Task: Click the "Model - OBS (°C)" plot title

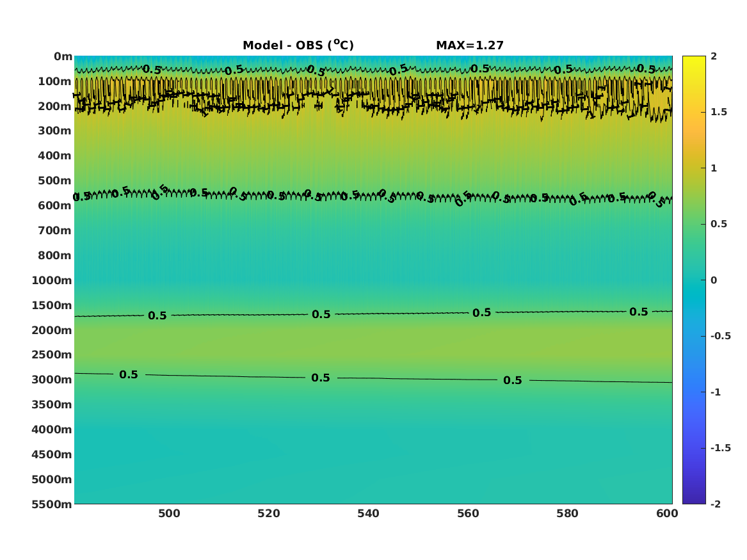Action: 298,45
